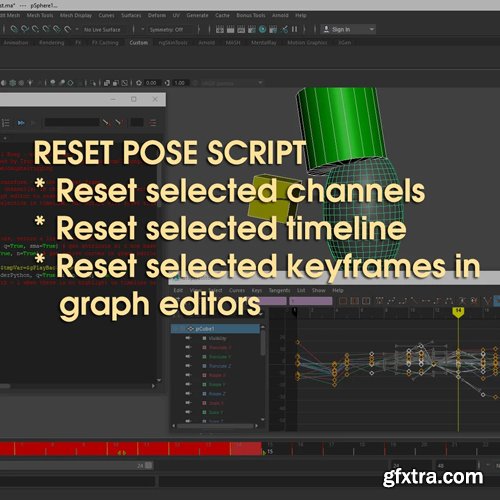The image size is (500, 500).
Task: Open the Tangents menu in Graph Editor
Action: 279,290
